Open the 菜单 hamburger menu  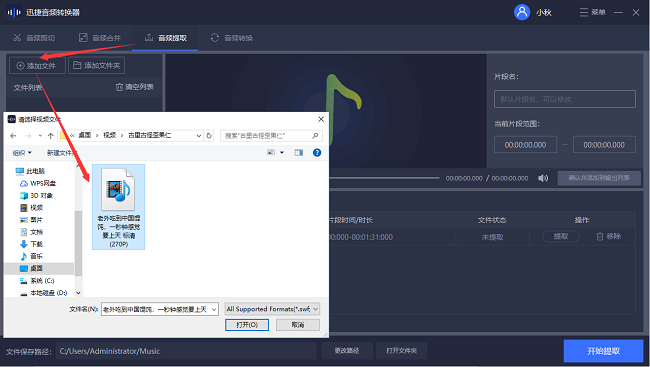coord(592,12)
